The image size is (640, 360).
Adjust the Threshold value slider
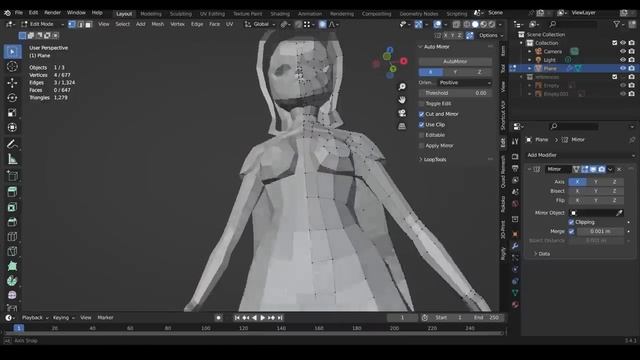(455, 93)
